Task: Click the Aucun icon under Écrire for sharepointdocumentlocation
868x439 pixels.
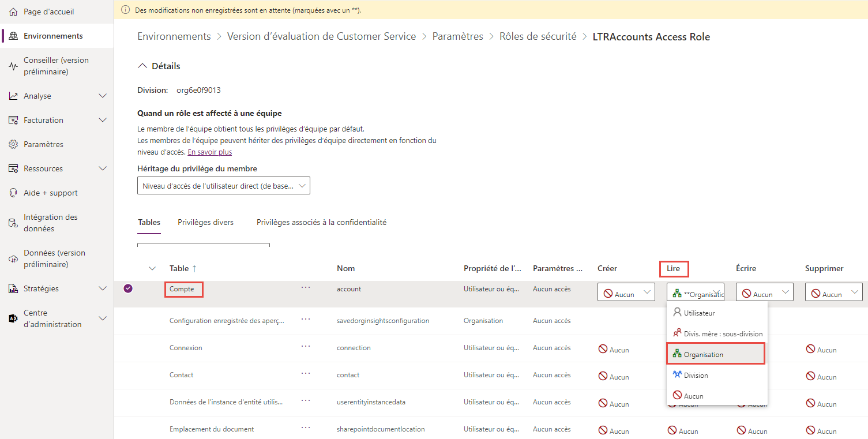Action: click(x=741, y=430)
